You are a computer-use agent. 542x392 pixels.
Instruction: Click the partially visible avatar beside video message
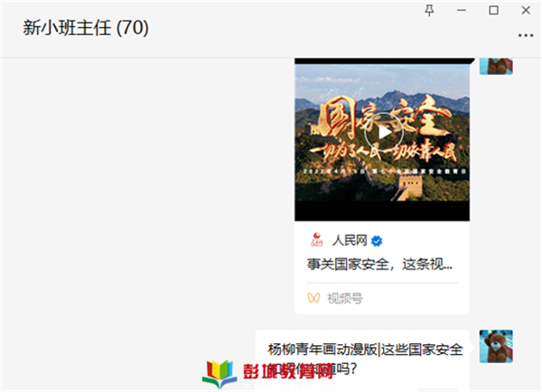coord(496,66)
